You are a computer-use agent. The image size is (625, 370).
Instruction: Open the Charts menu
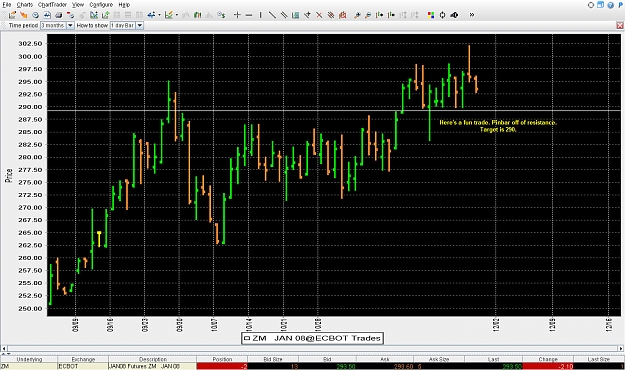click(24, 5)
